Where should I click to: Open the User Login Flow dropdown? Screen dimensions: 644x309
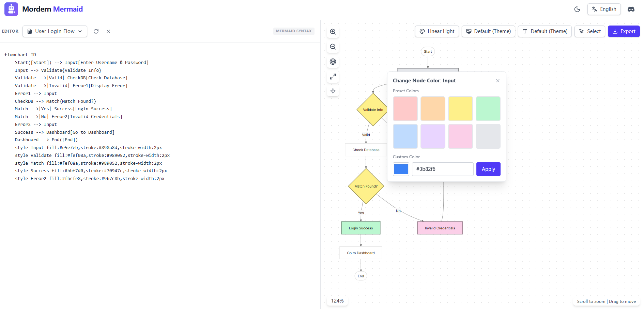pos(55,31)
